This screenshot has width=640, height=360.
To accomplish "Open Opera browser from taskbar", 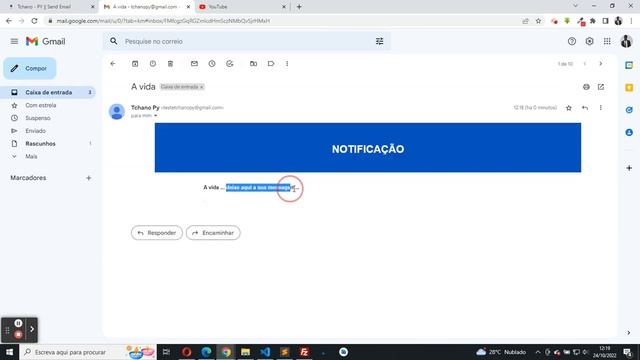I will click(x=187, y=352).
